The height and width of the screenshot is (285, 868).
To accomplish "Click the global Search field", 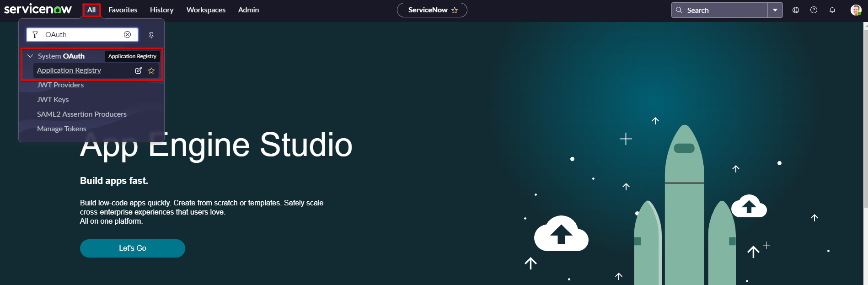I will [719, 10].
